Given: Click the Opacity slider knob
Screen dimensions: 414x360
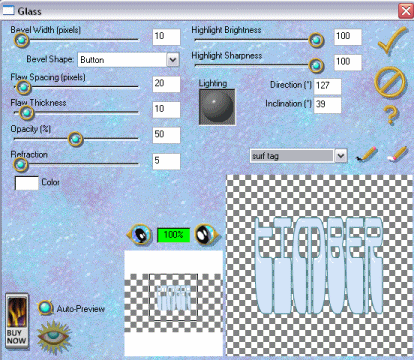Looking at the screenshot, I should [x=75, y=139].
